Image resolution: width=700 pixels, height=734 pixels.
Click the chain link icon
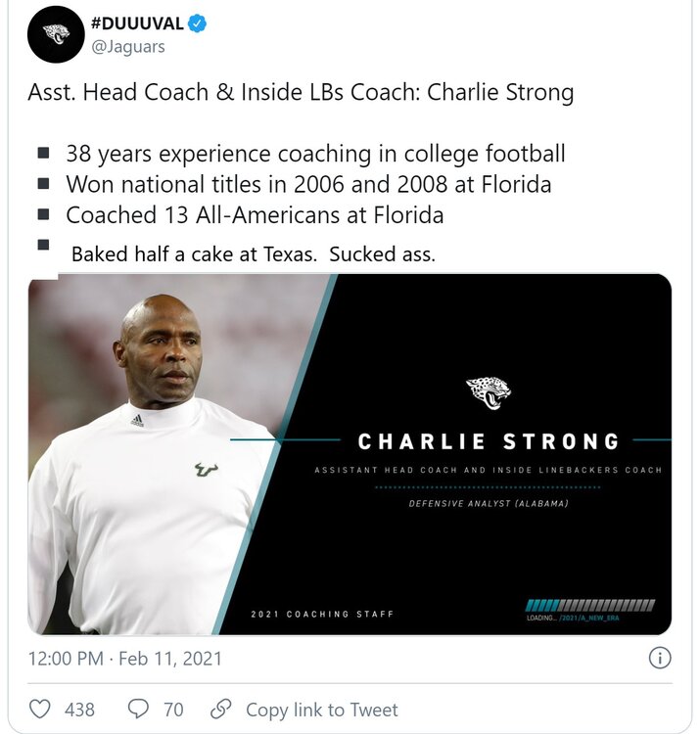pos(221,710)
